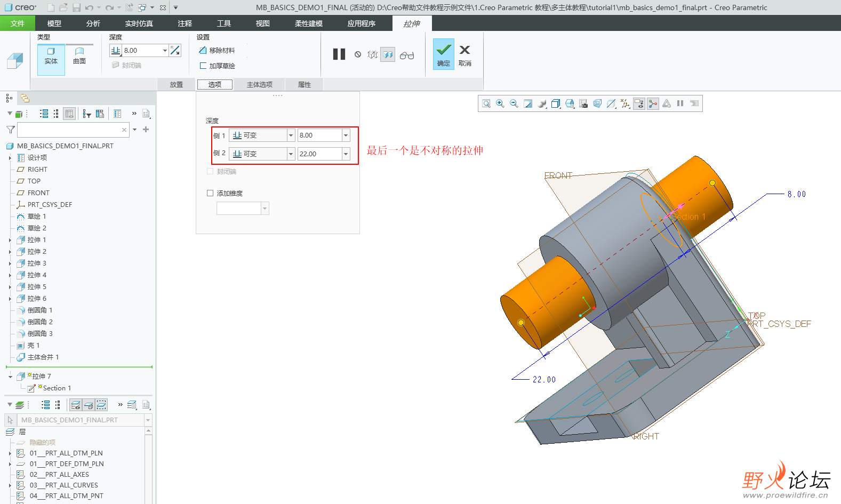The image size is (841, 504).
Task: Expand the 拉伸 1 feature node
Action: click(10, 240)
